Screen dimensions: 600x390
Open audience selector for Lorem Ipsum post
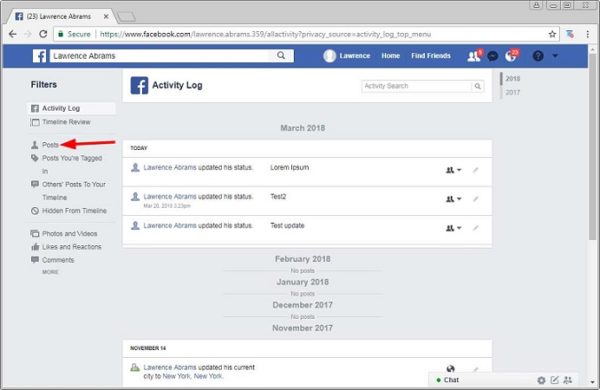pos(453,170)
